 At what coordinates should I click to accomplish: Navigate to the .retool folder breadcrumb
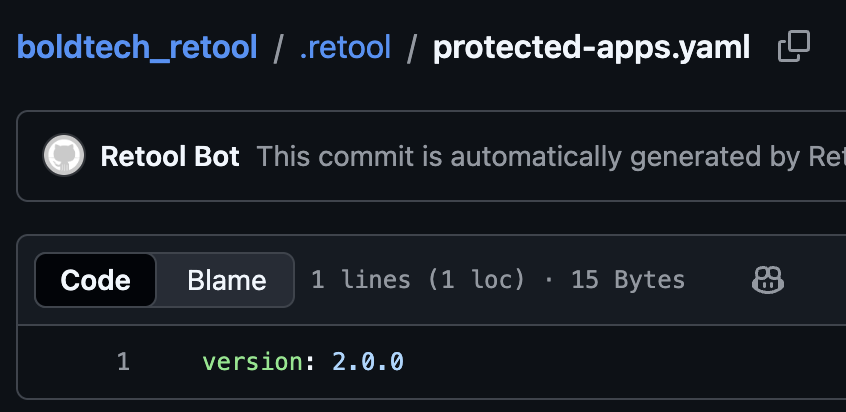345,47
